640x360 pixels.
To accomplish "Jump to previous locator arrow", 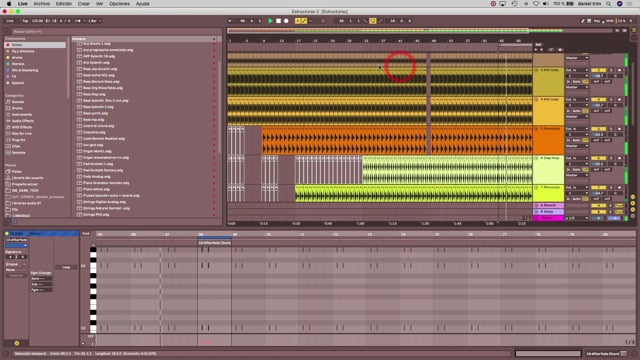I will (536, 50).
